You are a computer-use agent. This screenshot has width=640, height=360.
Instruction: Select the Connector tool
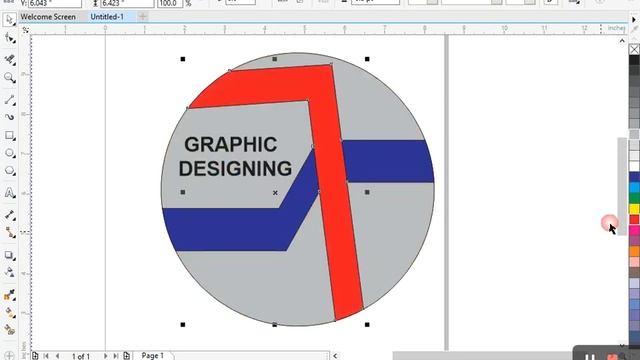pyautogui.click(x=9, y=233)
